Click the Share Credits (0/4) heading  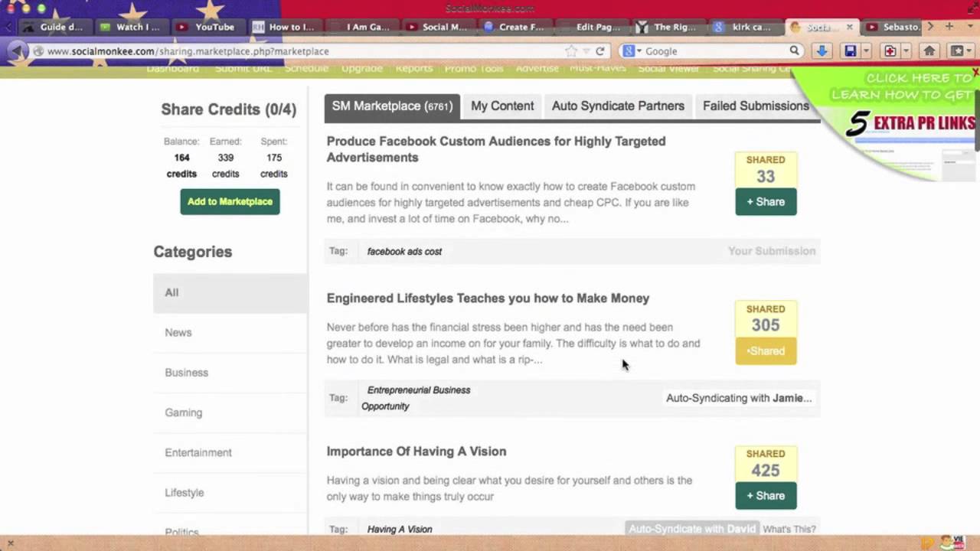pos(228,109)
